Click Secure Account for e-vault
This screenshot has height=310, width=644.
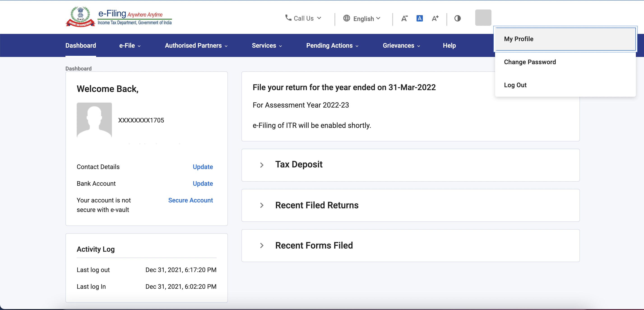(x=191, y=200)
